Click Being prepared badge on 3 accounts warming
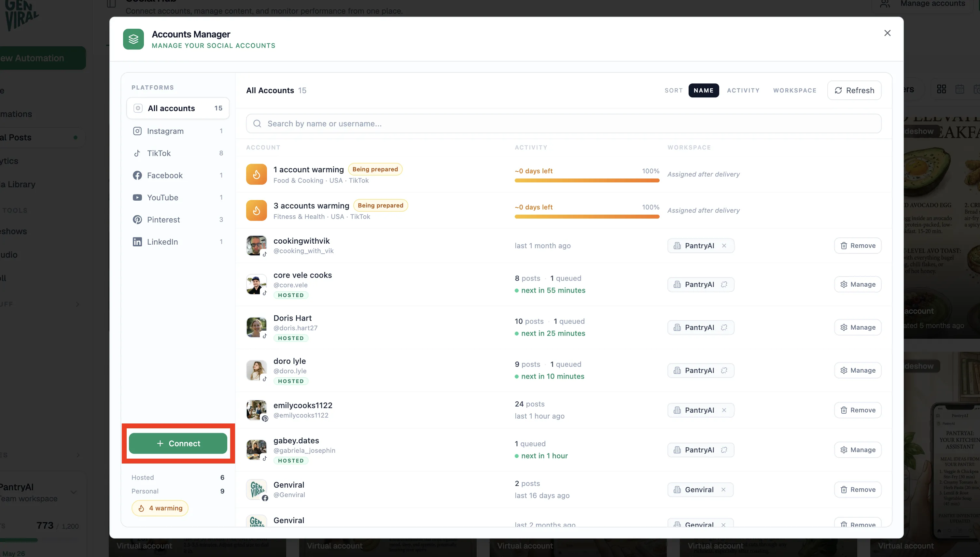Screen dimensions: 980x557 click(x=381, y=206)
